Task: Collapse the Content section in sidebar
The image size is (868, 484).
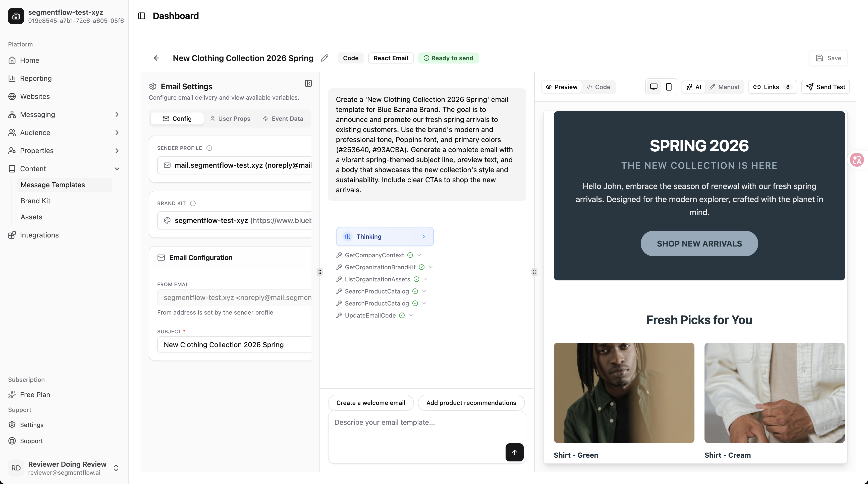Action: click(x=117, y=168)
